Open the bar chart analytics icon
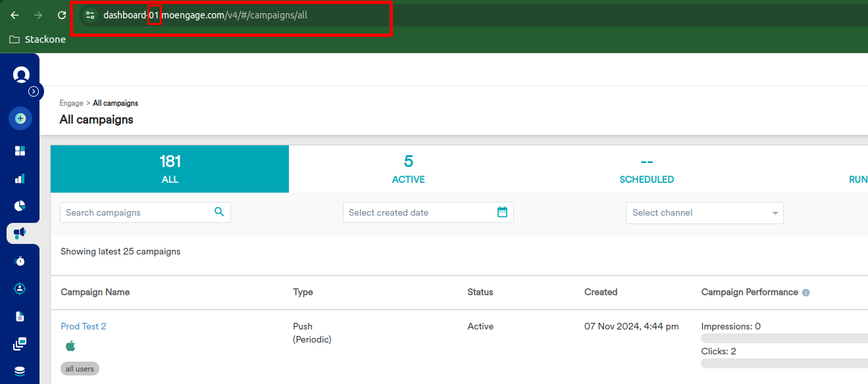Viewport: 868px width, 384px height. pos(20,178)
